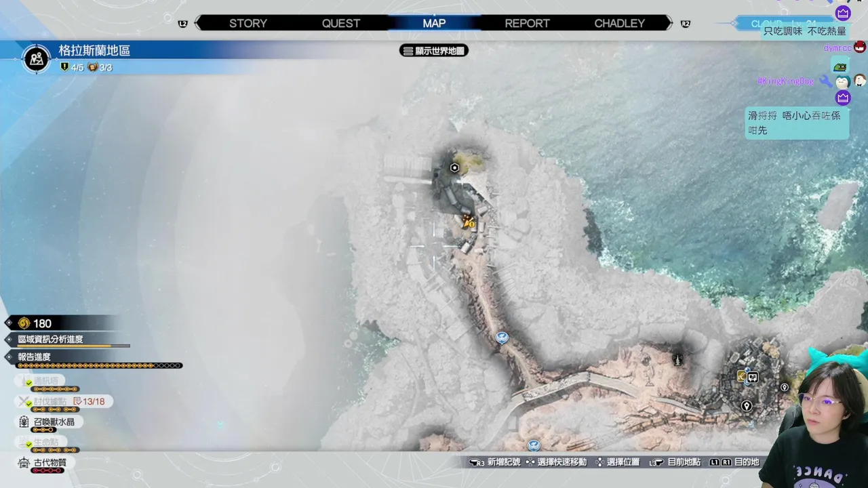Image resolution: width=868 pixels, height=488 pixels.
Task: Select the 召喚獸水晶 category row
Action: point(47,422)
